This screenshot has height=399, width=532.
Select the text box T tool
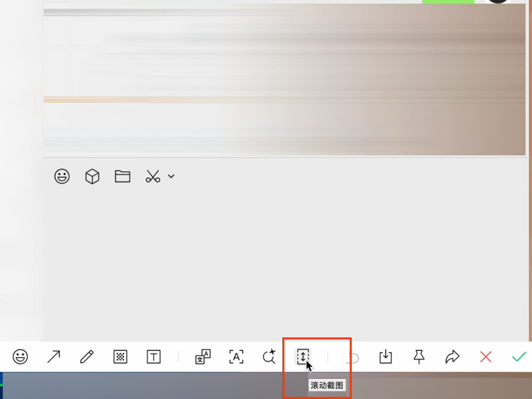[x=153, y=357]
